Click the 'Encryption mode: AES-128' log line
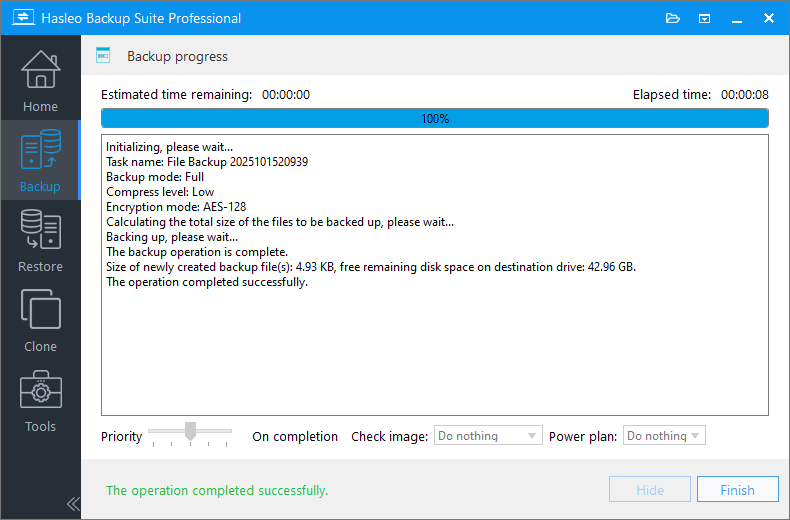 176,207
